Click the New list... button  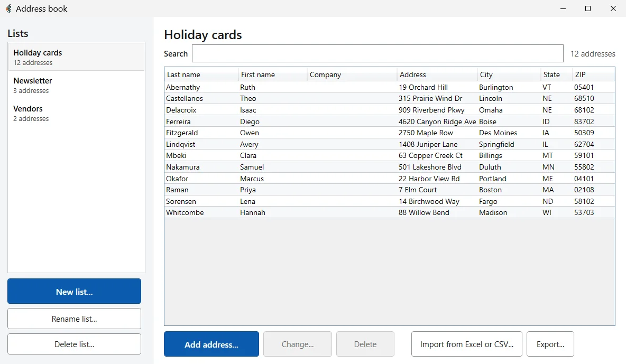click(x=74, y=292)
